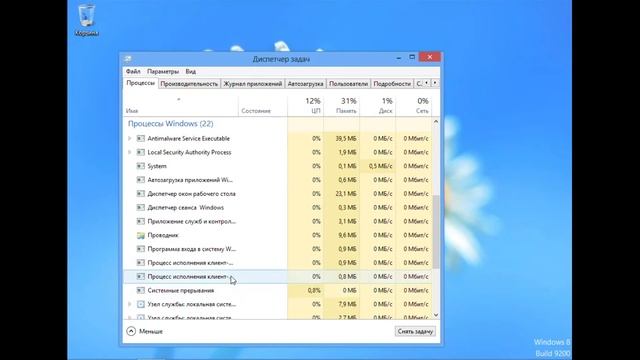Minimize the Диспетчер задач window
640x360 pixels.
398,58
